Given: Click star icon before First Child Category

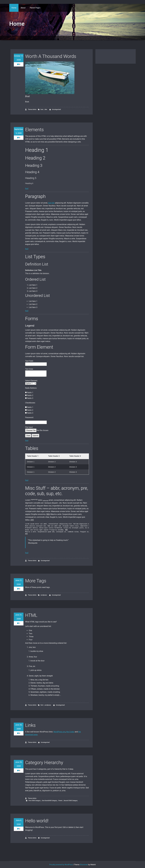Looking at the screenshot, I should (27, 801).
